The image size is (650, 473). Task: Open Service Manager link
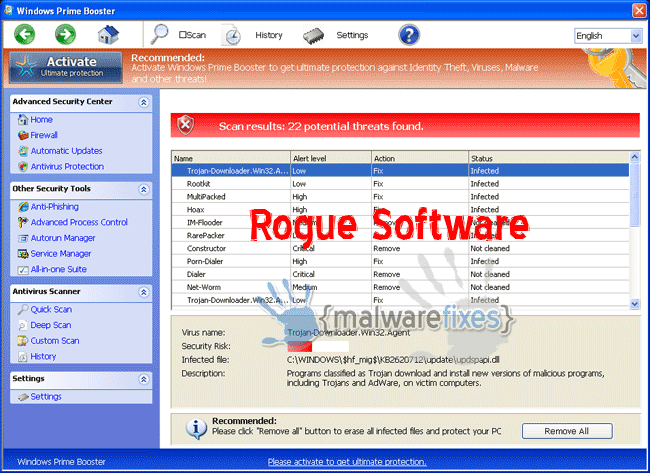coord(61,254)
